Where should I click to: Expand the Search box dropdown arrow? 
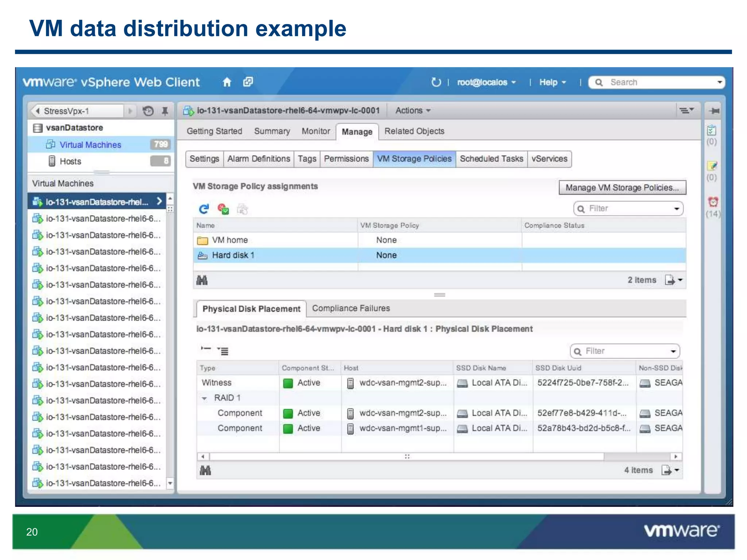click(719, 82)
